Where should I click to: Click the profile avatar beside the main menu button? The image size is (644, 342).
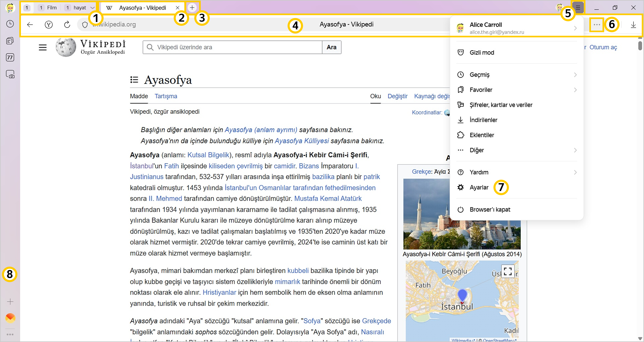click(x=559, y=8)
